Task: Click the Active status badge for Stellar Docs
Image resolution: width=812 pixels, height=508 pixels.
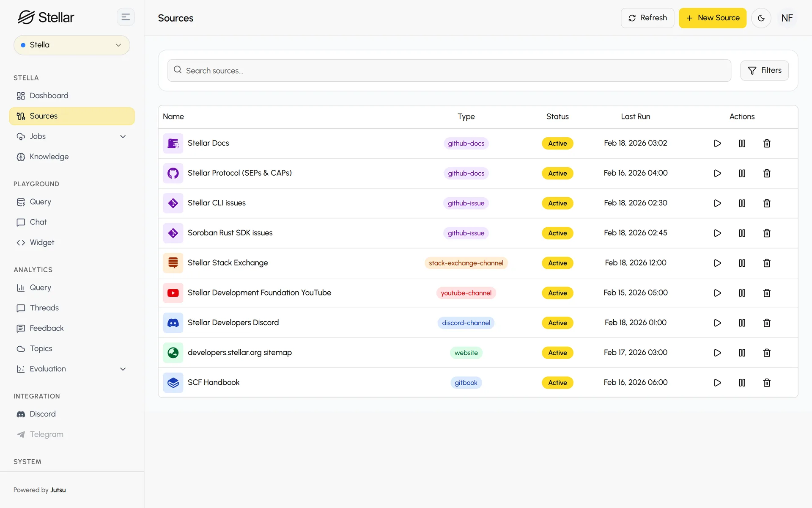Action: click(557, 144)
